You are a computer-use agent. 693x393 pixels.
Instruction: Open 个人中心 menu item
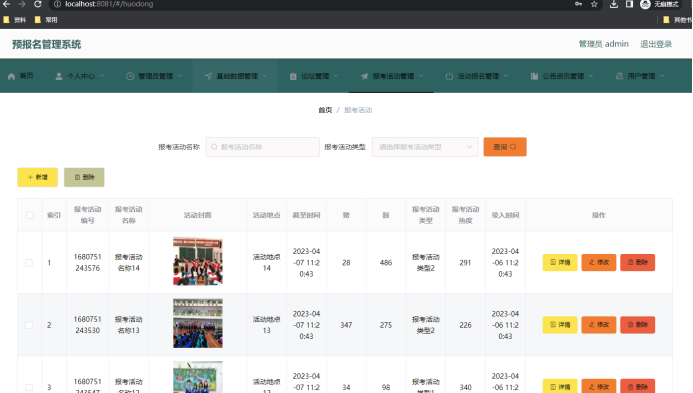(80, 76)
